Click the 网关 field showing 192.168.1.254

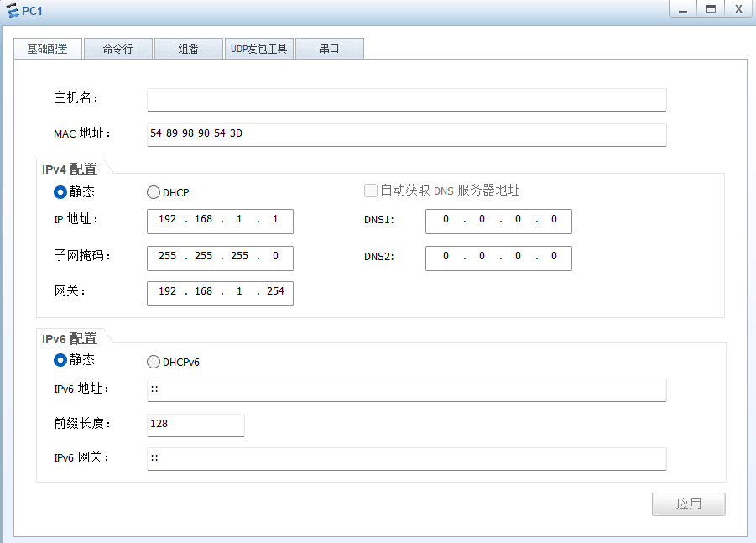point(220,293)
